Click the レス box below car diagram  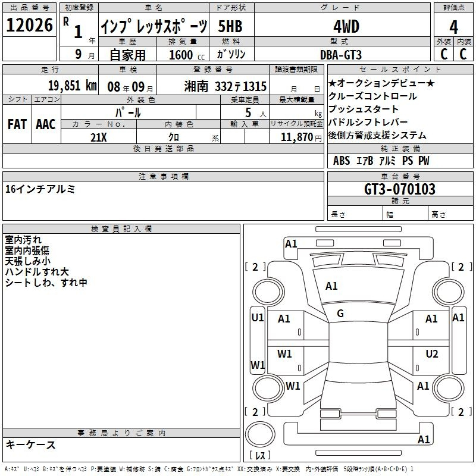coord(260,456)
